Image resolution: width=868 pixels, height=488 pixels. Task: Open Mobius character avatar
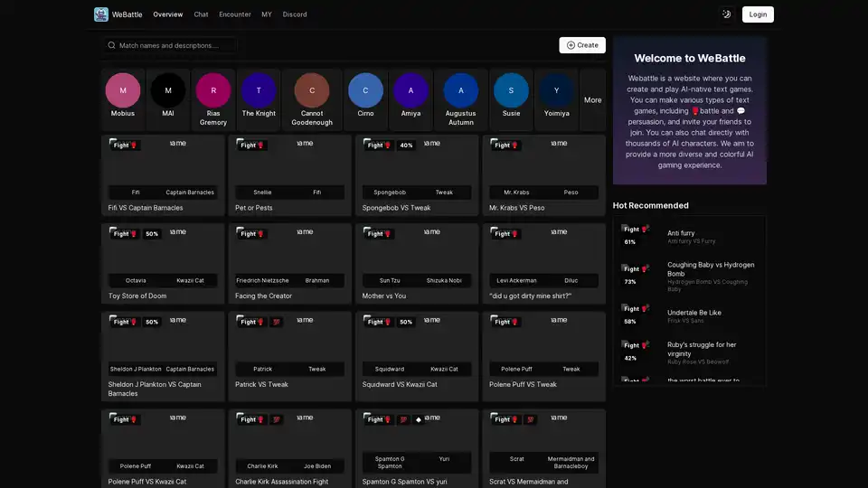pyautogui.click(x=123, y=90)
